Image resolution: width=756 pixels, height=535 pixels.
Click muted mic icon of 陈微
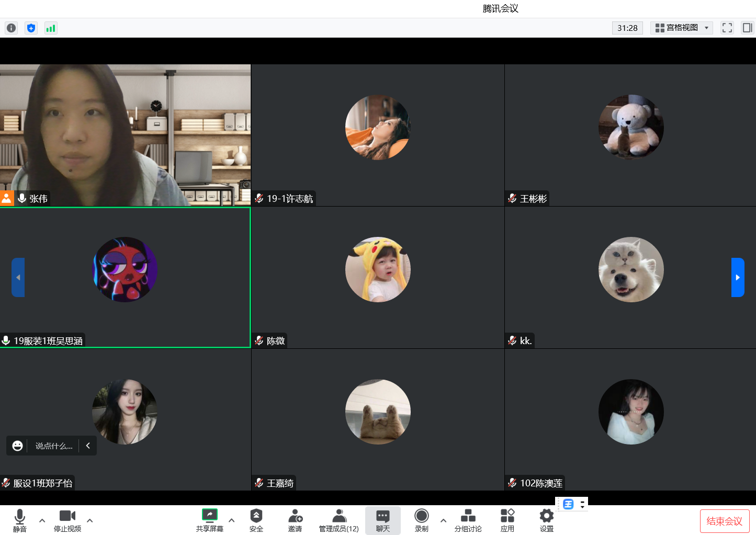coord(259,341)
